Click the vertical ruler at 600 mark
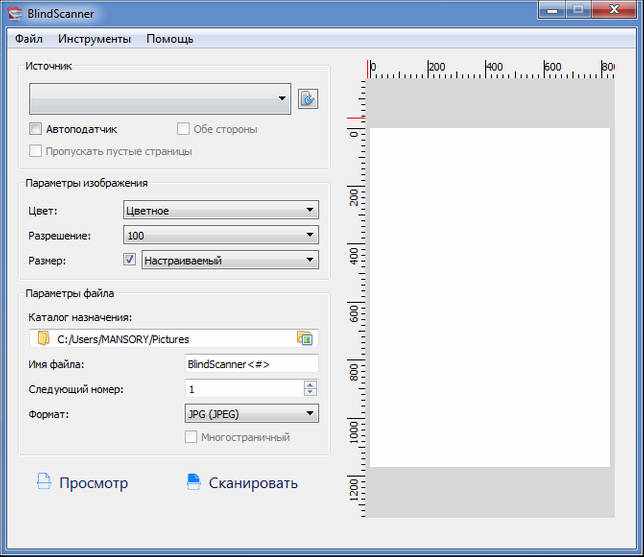The image size is (644, 557). (x=356, y=314)
